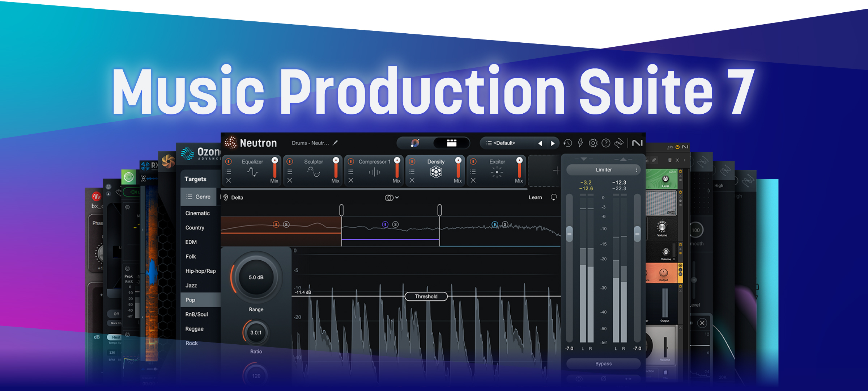Screen dimensions: 868x391
Task: Select the Pop genre in Ozone
Action: click(x=200, y=300)
